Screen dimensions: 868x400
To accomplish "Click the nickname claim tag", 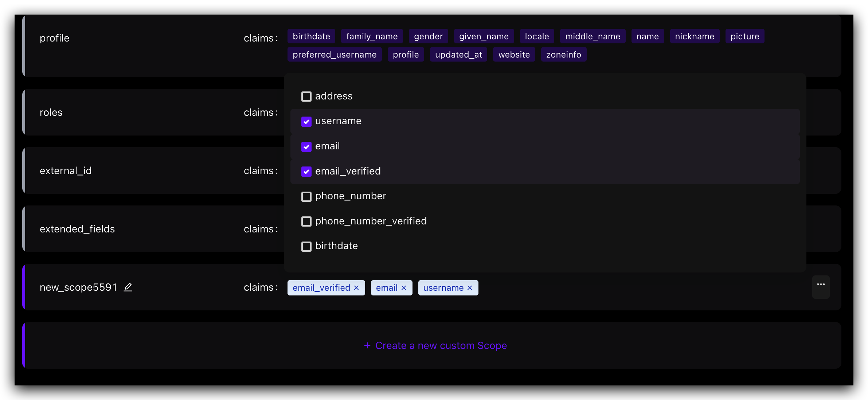I will (695, 36).
